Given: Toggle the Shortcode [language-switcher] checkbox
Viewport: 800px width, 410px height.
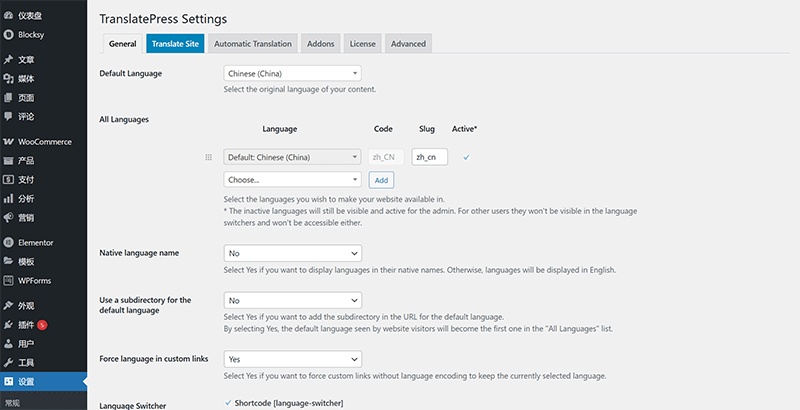Looking at the screenshot, I should pyautogui.click(x=228, y=403).
